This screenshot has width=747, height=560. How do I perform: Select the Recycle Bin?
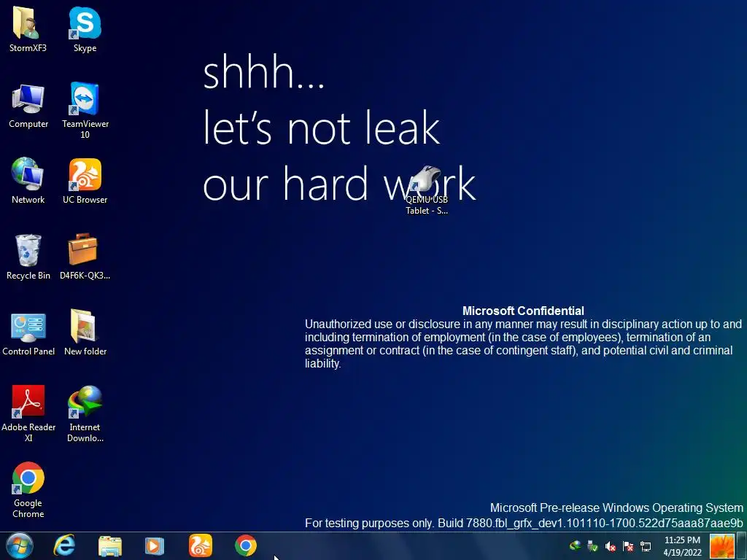(x=28, y=257)
